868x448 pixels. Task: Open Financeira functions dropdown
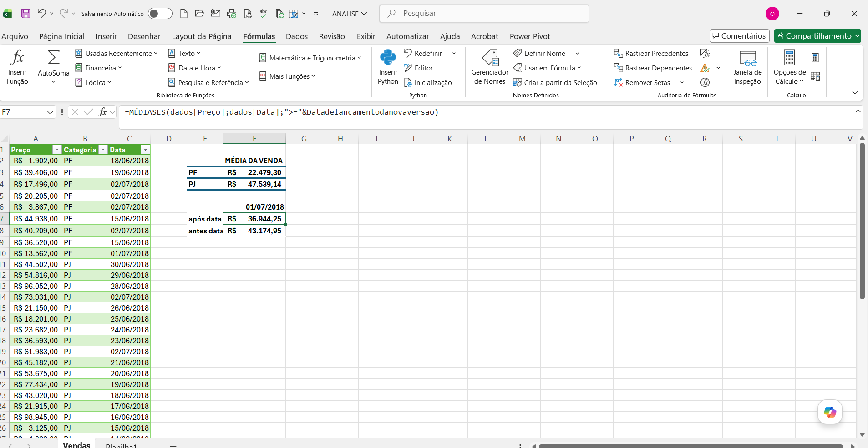pos(98,68)
